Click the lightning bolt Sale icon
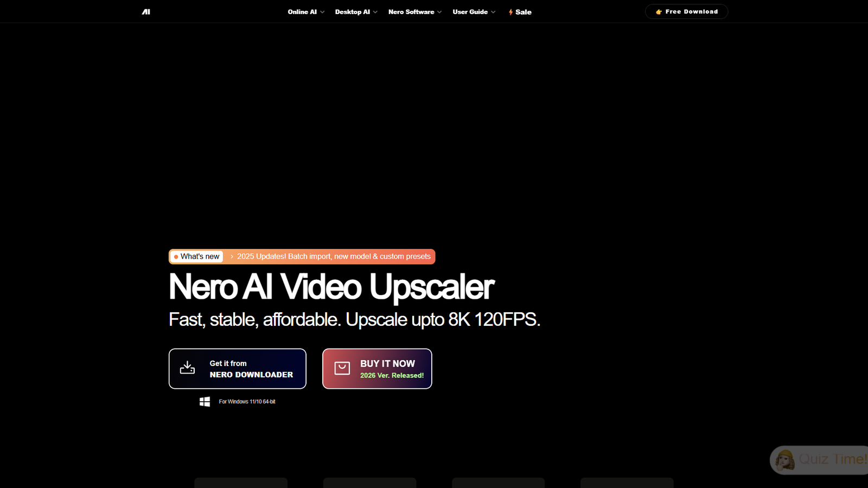Viewport: 868px width, 488px height. (510, 12)
